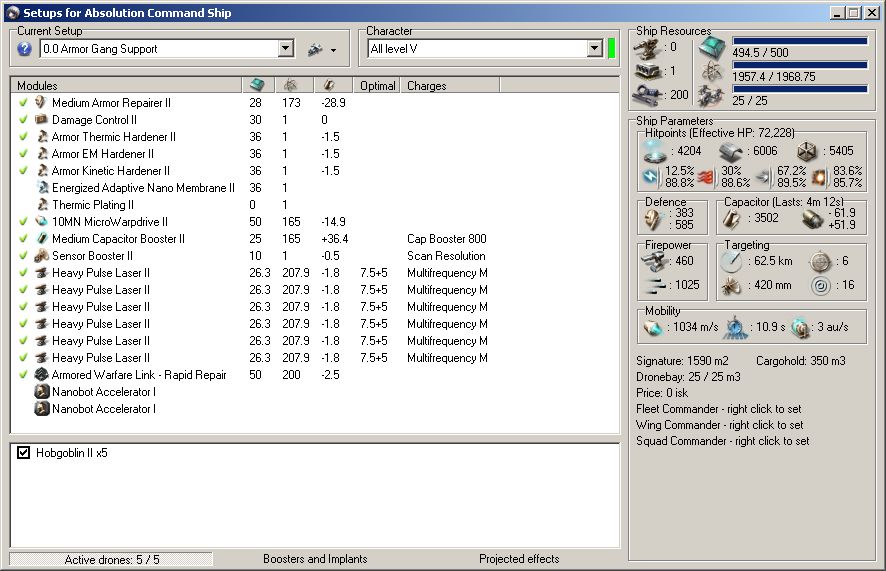886x571 pixels.
Task: Click the green indicator beside Character dropdown
Action: (611, 49)
